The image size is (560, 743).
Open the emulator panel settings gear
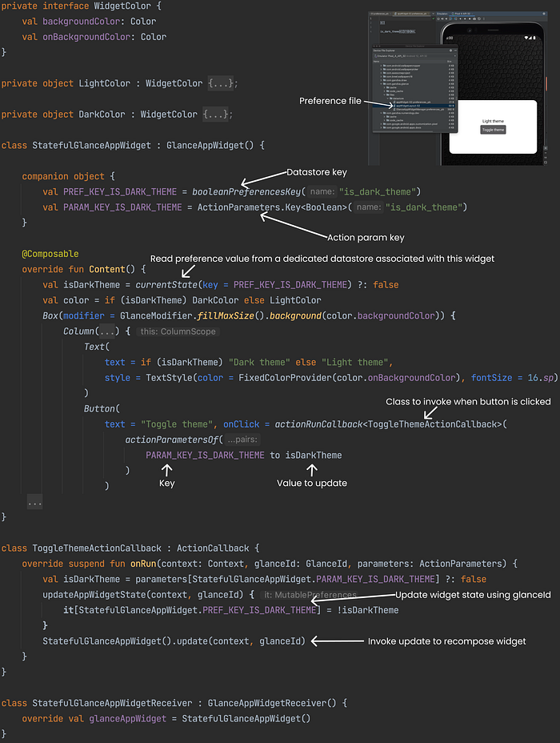tap(544, 14)
